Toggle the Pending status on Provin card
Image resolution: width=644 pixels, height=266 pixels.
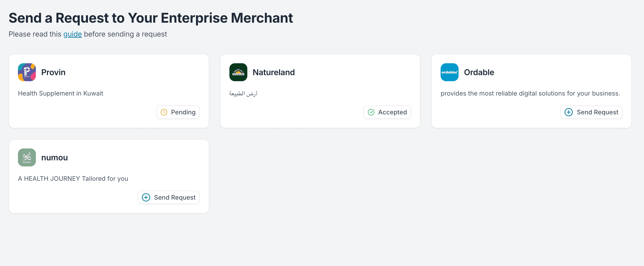[x=178, y=112]
